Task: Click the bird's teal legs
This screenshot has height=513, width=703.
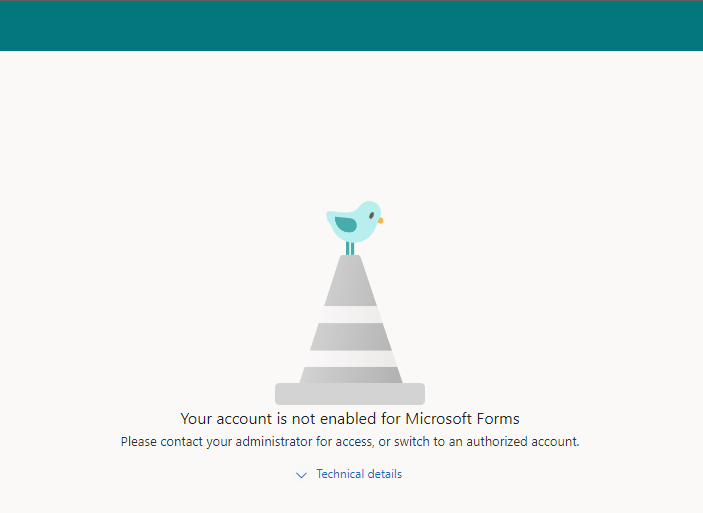Action: coord(350,247)
